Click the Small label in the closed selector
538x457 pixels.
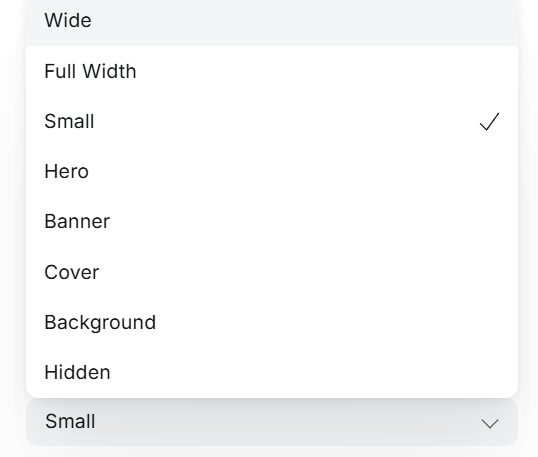[x=70, y=421]
